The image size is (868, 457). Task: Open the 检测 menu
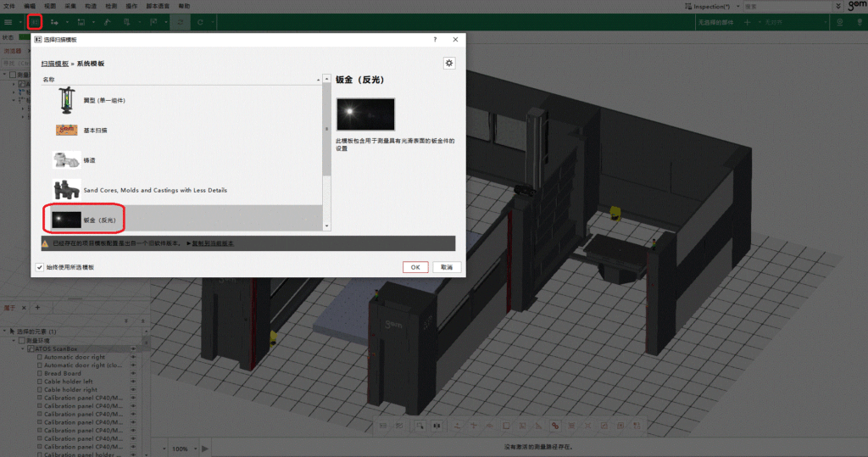click(111, 6)
